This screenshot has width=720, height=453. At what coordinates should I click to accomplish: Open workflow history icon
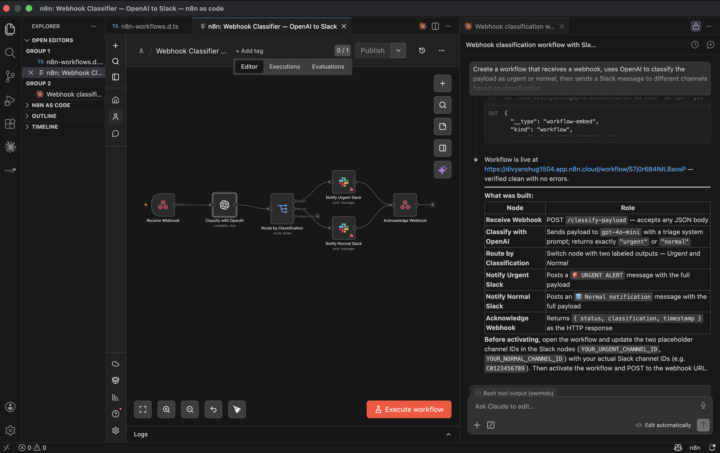(x=422, y=50)
